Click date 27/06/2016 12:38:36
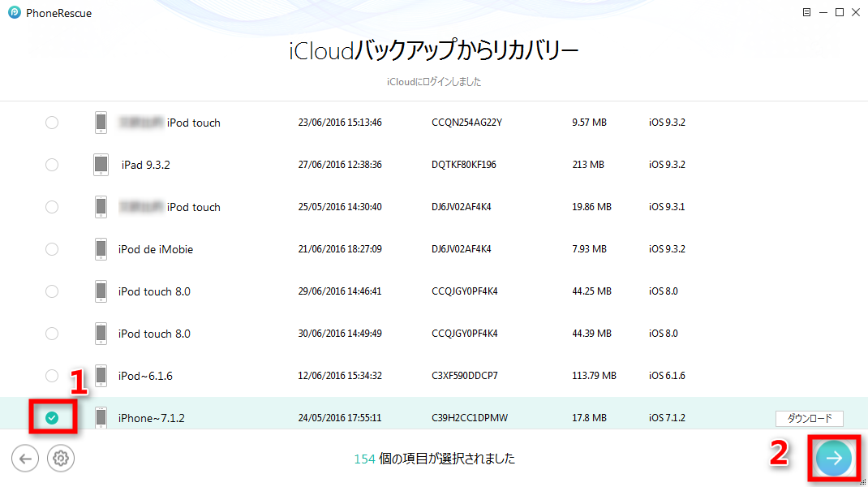Image resolution: width=868 pixels, height=487 pixels. click(340, 165)
